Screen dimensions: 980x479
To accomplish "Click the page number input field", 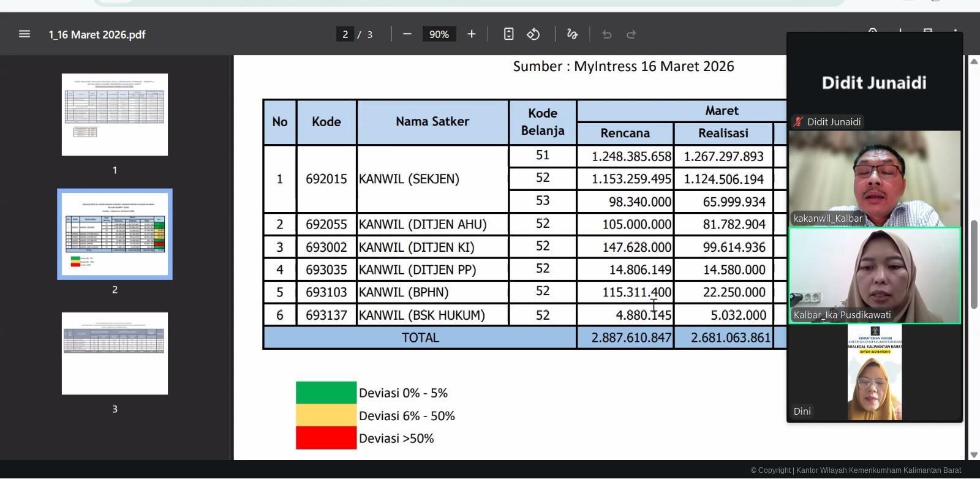I will pyautogui.click(x=345, y=34).
